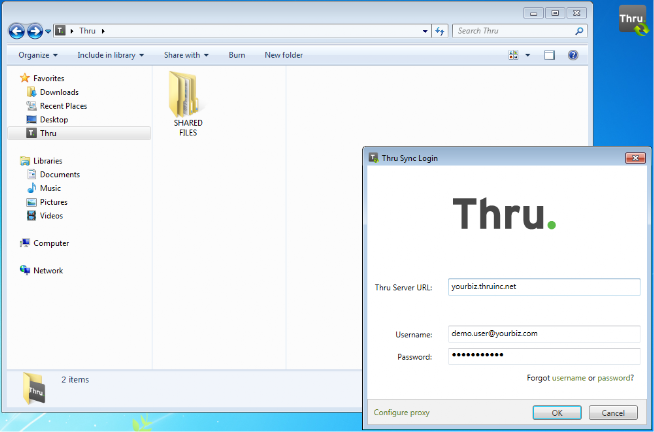Expand the Organize dropdown menu
Screen dimensions: 654x432
(38, 55)
